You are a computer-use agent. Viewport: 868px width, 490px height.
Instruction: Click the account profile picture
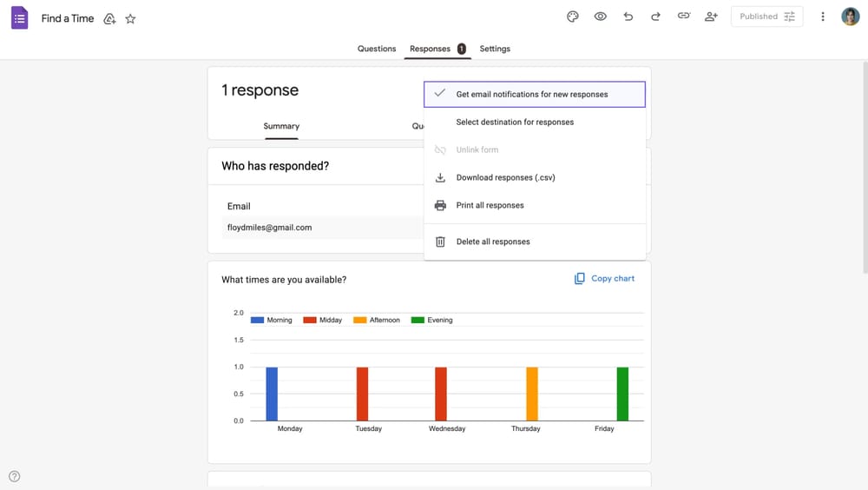coord(850,17)
